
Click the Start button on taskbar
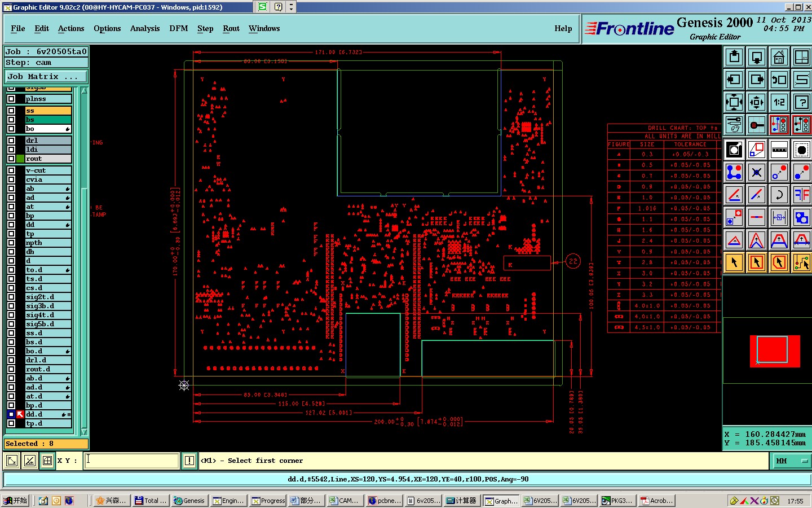coord(15,501)
